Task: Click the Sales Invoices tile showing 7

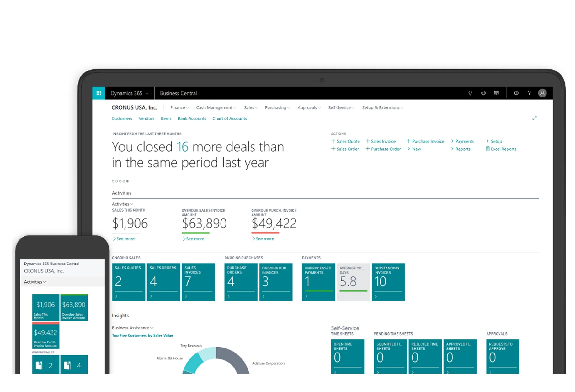Action: [198, 282]
